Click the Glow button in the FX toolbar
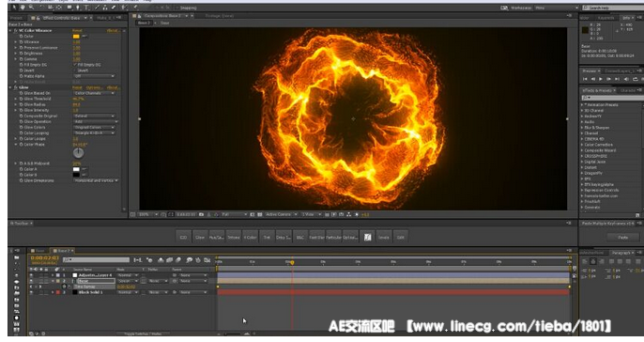The width and height of the screenshot is (644, 342). point(200,237)
